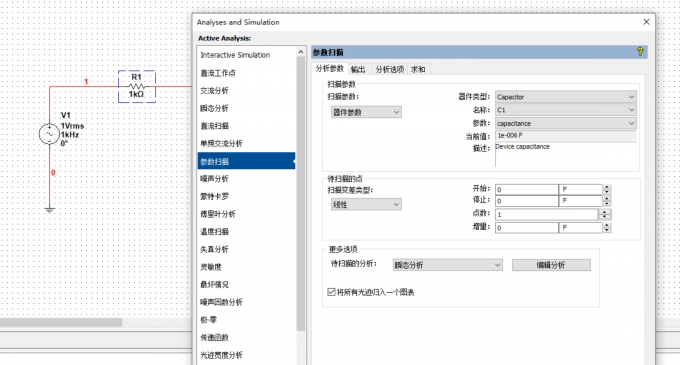Click the 停止 spinner arrows
The width and height of the screenshot is (680, 365).
pyautogui.click(x=607, y=201)
